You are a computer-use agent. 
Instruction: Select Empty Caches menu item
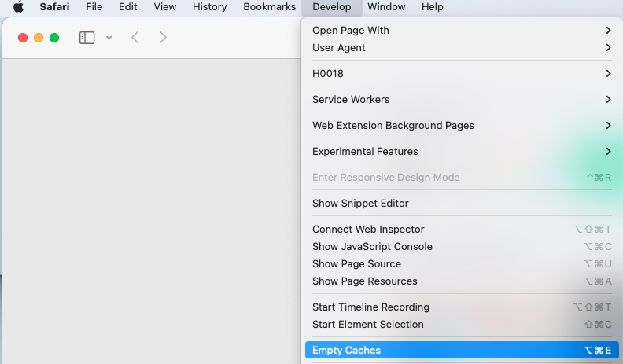[x=462, y=350]
